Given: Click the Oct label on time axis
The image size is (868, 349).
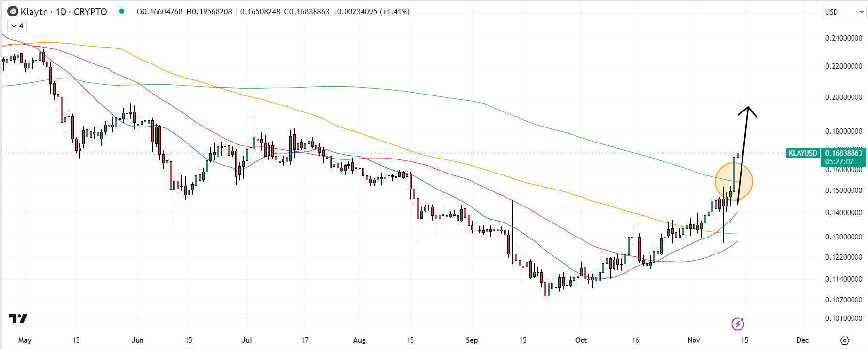Looking at the screenshot, I should tap(581, 340).
